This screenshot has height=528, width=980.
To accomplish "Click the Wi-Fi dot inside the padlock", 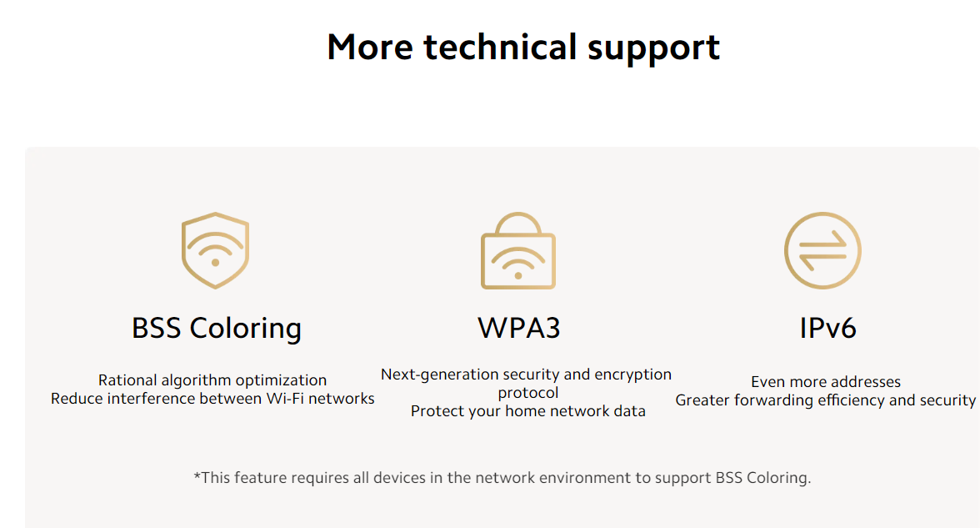I will [518, 276].
